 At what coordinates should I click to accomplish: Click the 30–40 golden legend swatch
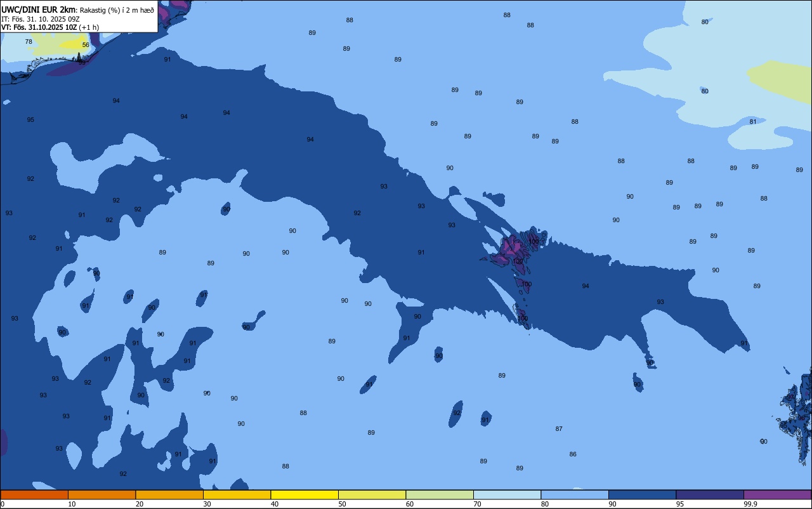[237, 494]
